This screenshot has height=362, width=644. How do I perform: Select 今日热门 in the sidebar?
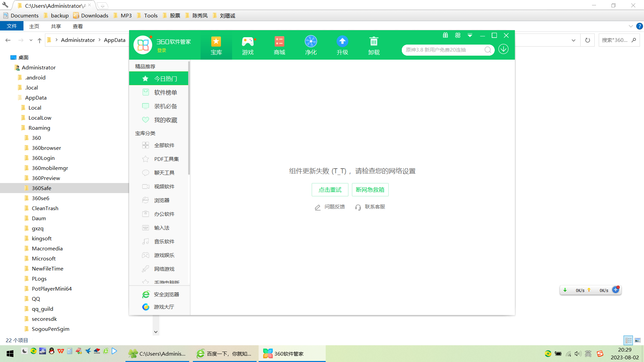[x=159, y=78]
